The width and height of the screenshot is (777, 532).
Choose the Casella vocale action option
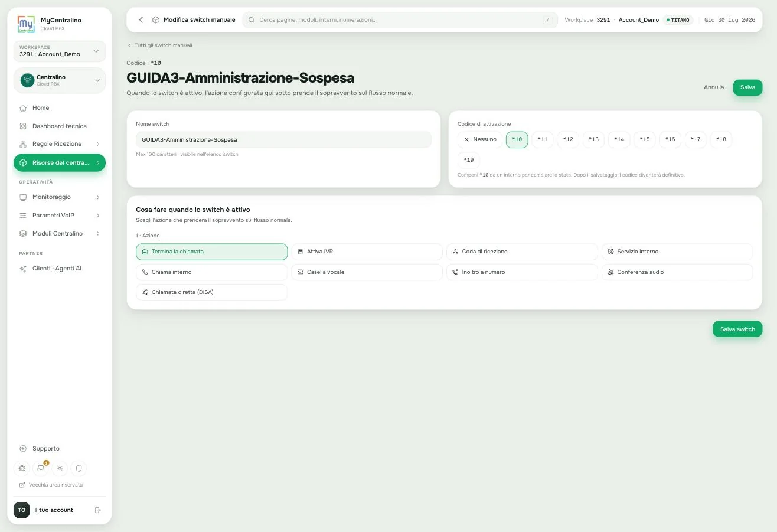click(367, 272)
